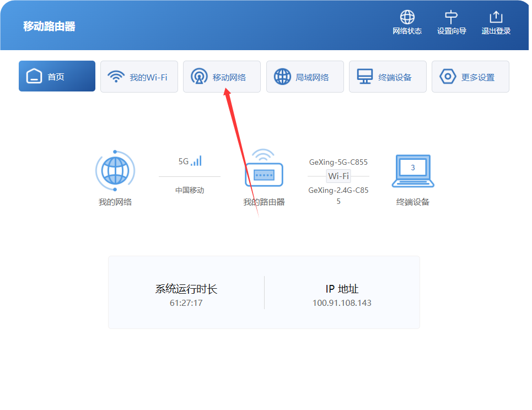The height and width of the screenshot is (410, 532).
Task: Click the hexagon icon on 更多设置 tab
Action: pyautogui.click(x=448, y=76)
